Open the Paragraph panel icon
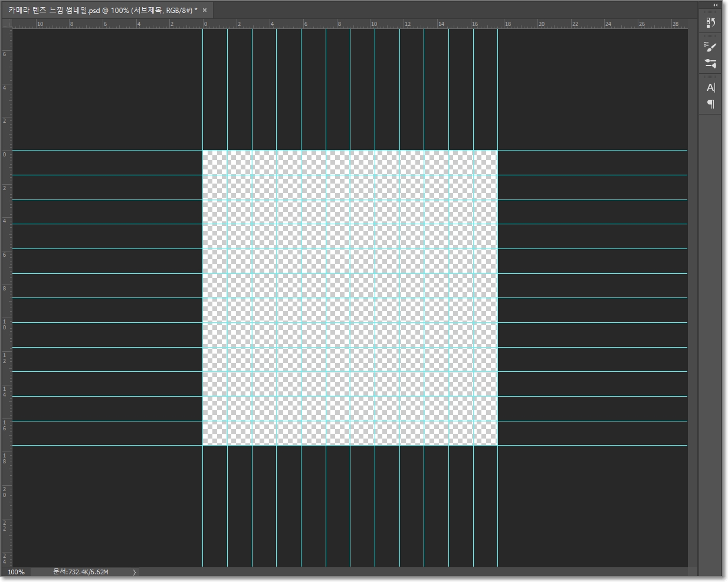Image resolution: width=728 pixels, height=582 pixels. pyautogui.click(x=710, y=104)
